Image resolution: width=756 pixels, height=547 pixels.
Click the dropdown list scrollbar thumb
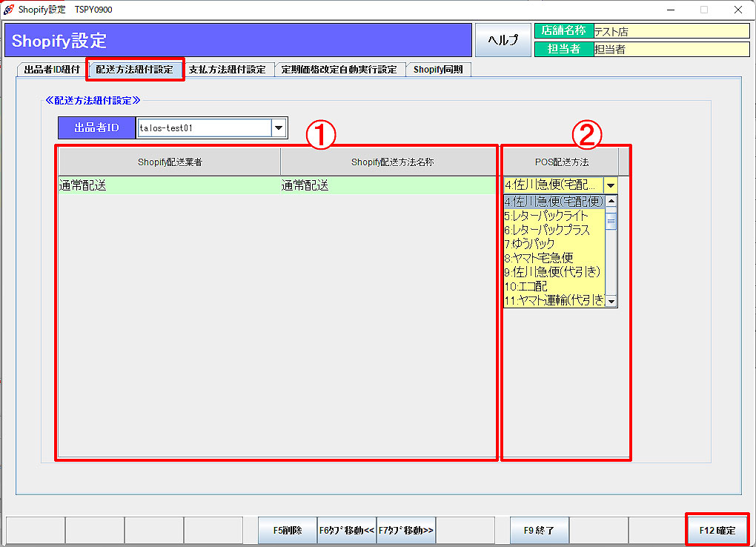pos(611,221)
